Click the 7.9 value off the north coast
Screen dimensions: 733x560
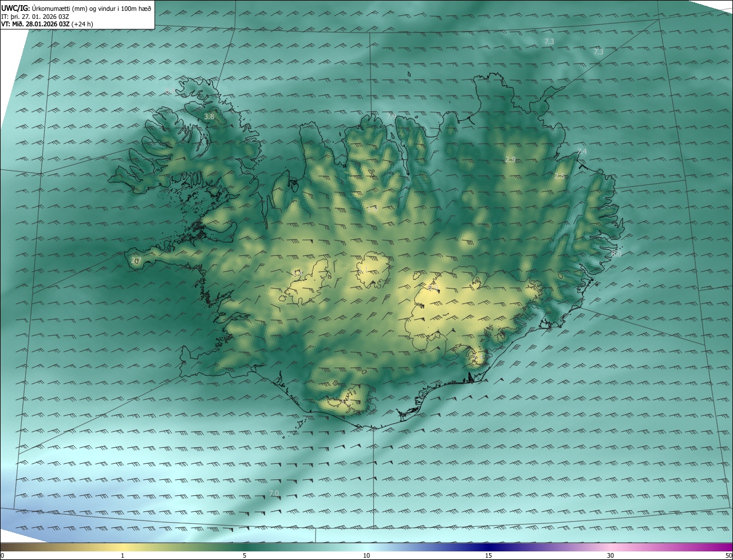pyautogui.click(x=391, y=117)
